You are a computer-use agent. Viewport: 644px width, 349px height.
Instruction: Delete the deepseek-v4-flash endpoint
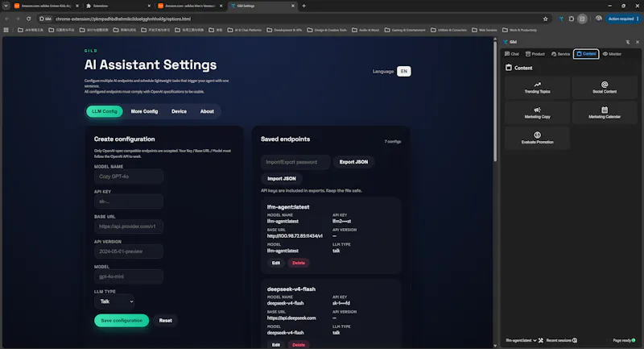tap(299, 345)
